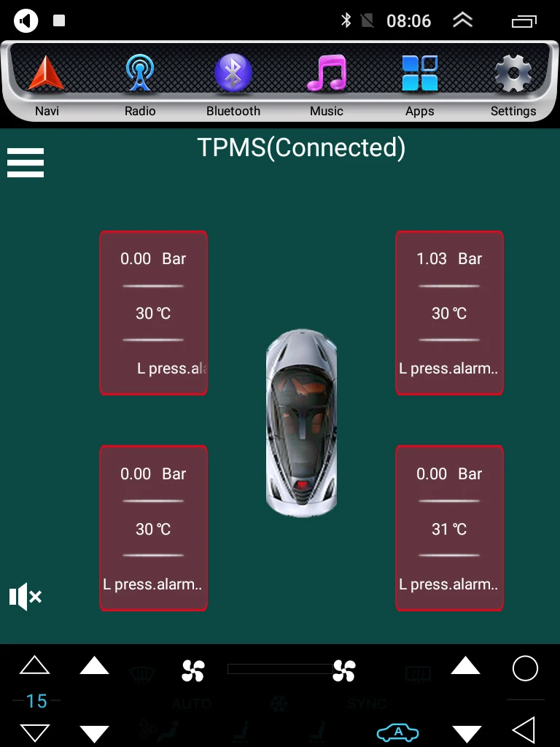Tap filled up arrow beside the home circle
The width and height of the screenshot is (560, 747).
(466, 665)
